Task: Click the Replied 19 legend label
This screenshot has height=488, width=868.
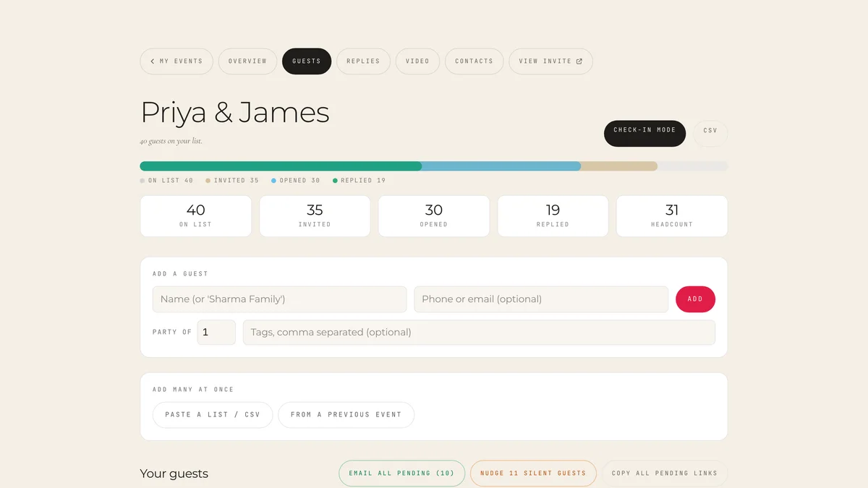Action: click(359, 181)
